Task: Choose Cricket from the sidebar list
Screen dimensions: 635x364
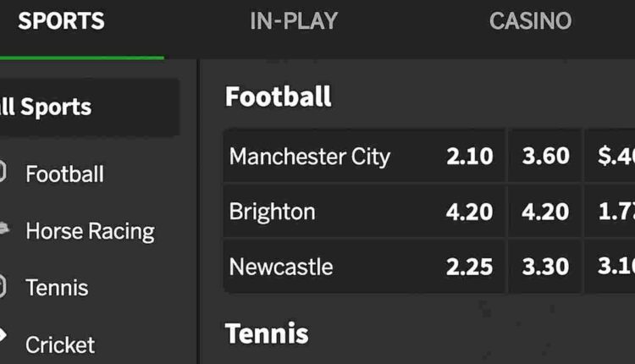Action: click(60, 345)
